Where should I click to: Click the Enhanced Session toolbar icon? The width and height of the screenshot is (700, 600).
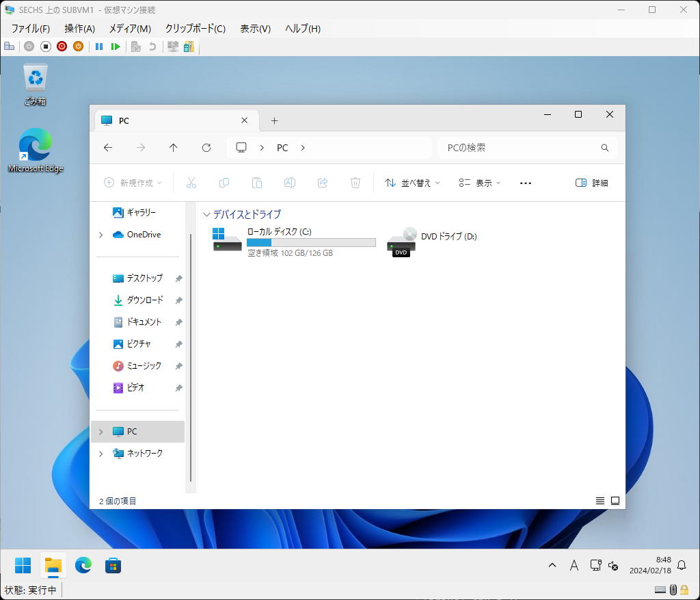coord(173,47)
